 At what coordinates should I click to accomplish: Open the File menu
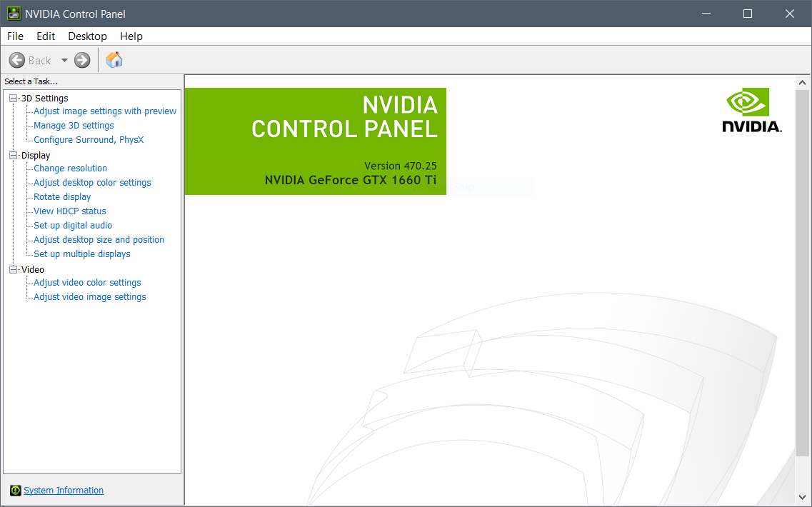coord(15,36)
